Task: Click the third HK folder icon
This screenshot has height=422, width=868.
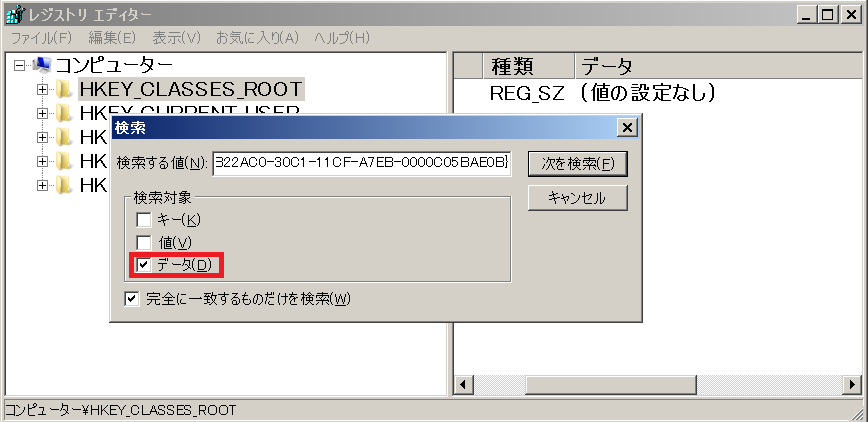Action: 65,137
